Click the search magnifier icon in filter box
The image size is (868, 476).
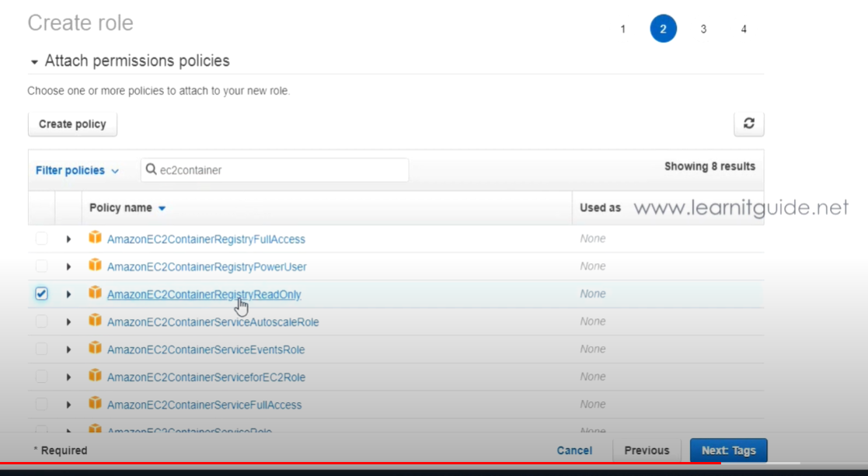click(x=151, y=170)
